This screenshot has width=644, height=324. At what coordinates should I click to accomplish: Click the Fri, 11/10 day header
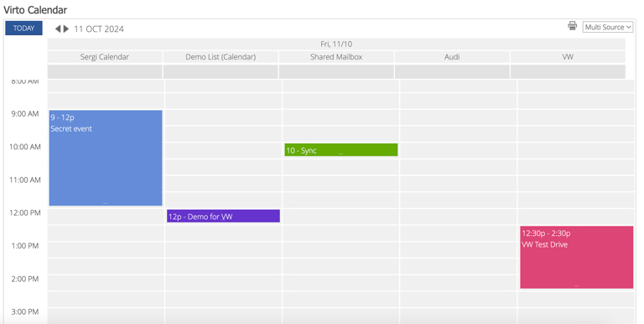(x=336, y=44)
